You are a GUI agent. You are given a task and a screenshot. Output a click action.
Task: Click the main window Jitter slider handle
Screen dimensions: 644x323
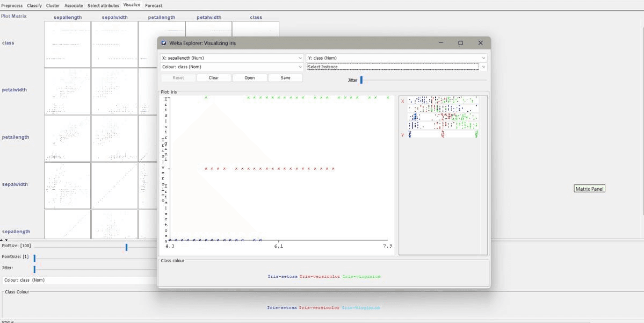pyautogui.click(x=34, y=269)
